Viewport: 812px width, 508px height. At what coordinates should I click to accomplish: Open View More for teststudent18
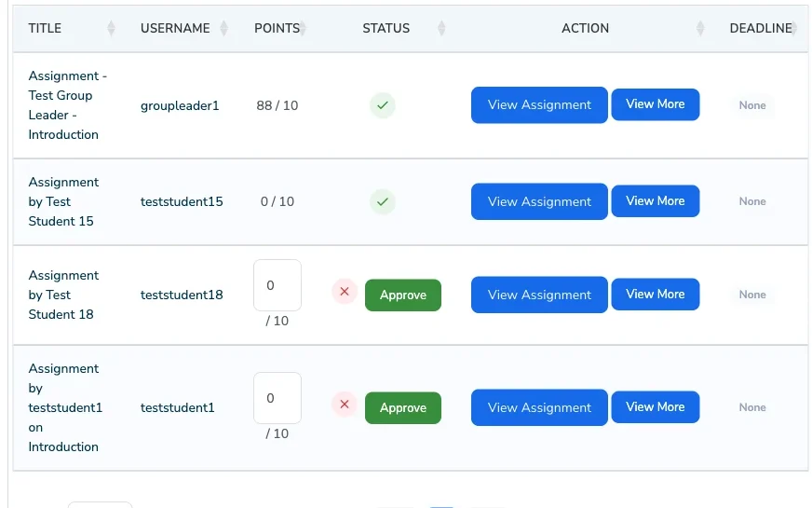click(655, 294)
